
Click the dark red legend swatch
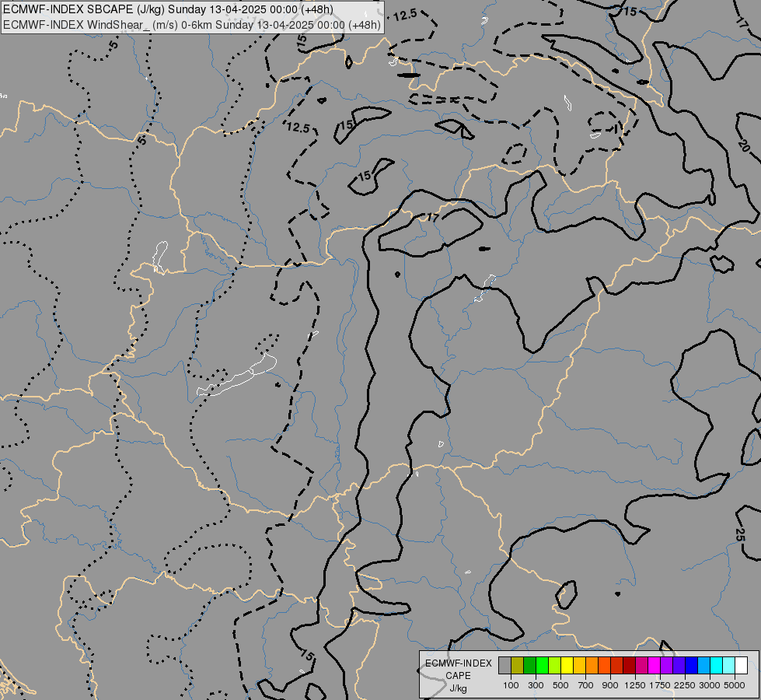pos(629,666)
